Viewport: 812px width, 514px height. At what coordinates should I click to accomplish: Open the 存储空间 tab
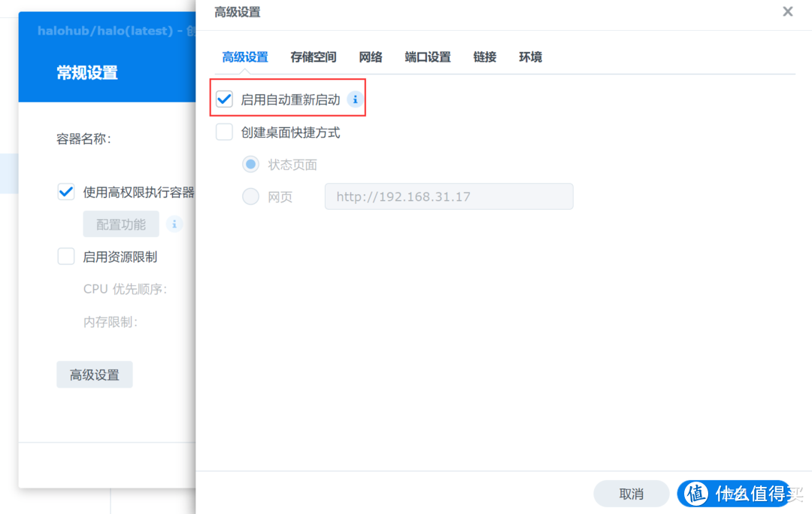point(314,57)
